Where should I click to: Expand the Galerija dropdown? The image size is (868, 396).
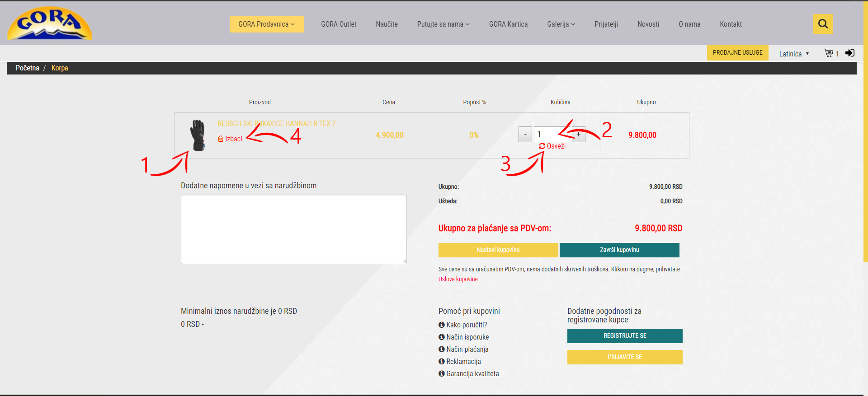click(561, 24)
